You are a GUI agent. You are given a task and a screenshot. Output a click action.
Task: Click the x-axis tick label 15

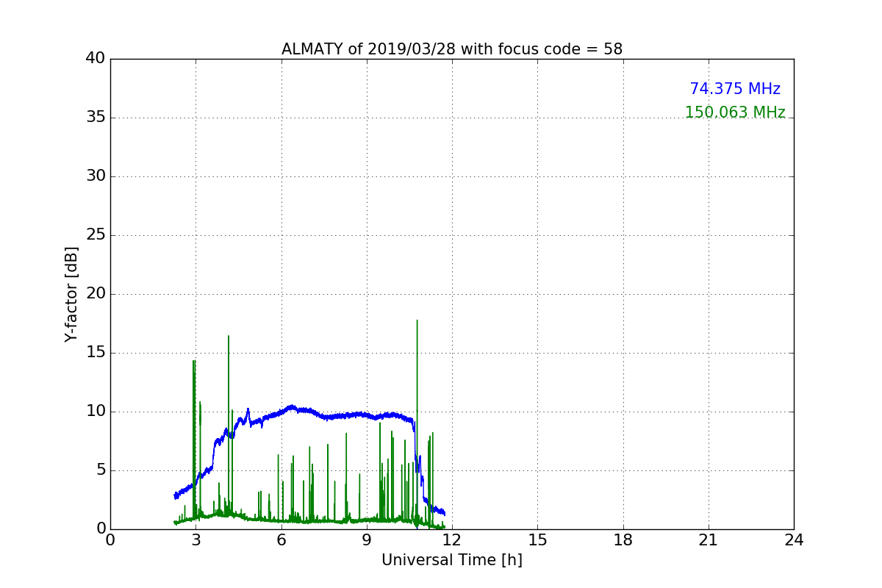tap(537, 540)
